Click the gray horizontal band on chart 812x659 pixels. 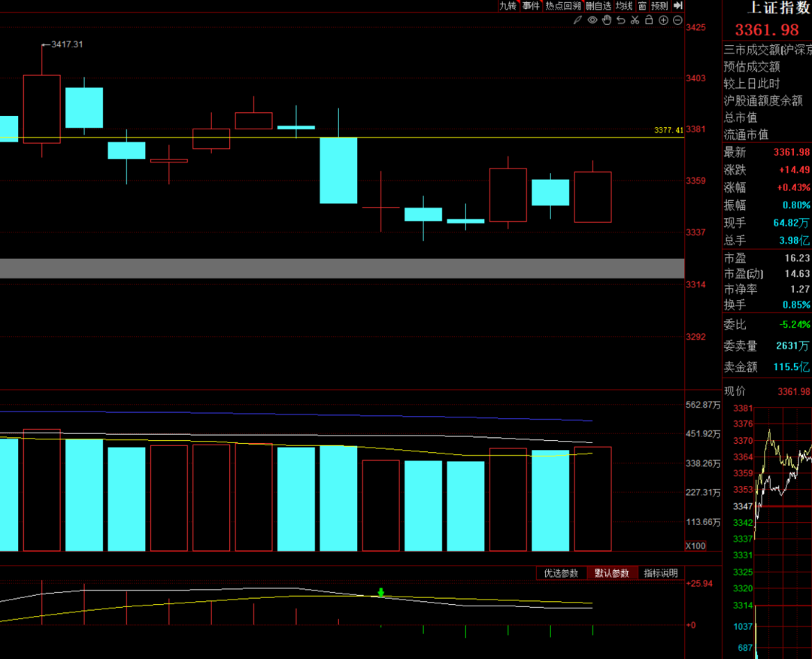(342, 269)
